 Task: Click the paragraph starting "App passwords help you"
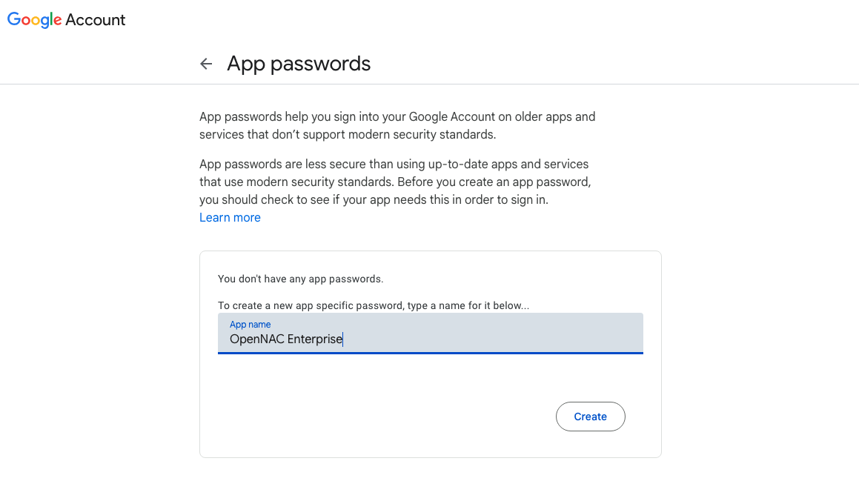[397, 125]
